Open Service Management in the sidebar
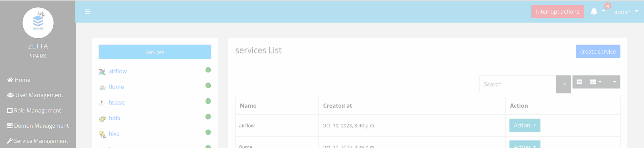 (38, 141)
